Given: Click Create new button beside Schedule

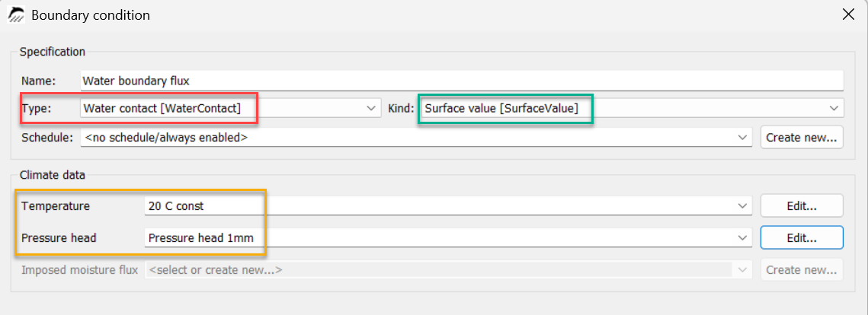Looking at the screenshot, I should (x=802, y=138).
